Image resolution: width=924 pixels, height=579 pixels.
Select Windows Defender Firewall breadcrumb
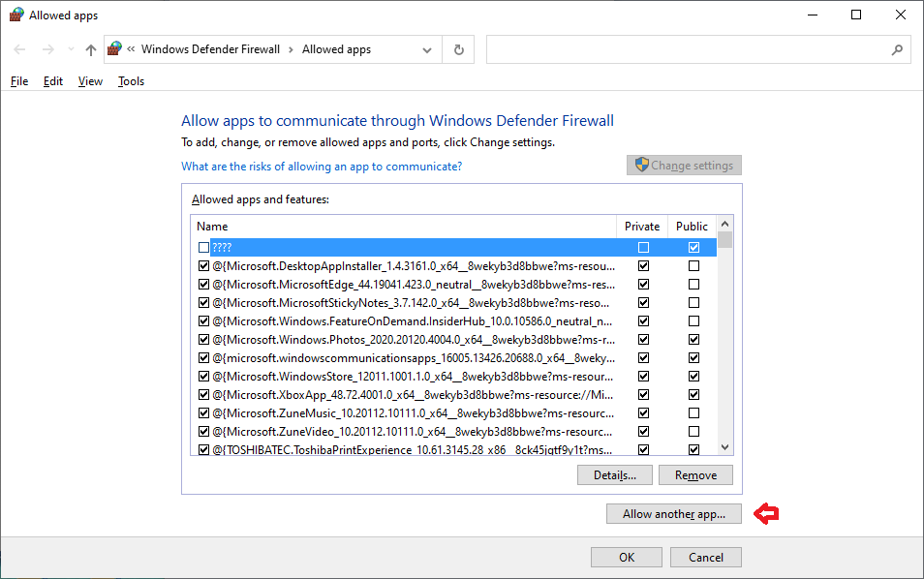[210, 49]
